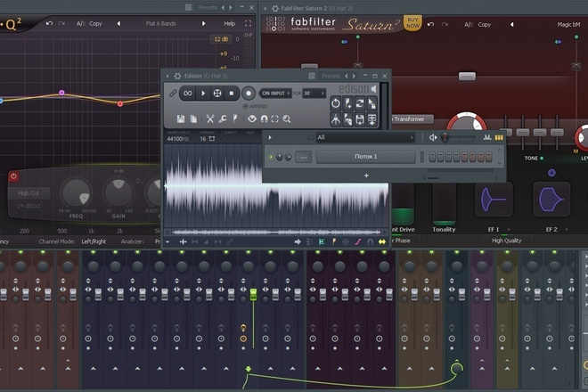Viewport: 588px width, 392px height.
Task: Click the Edison regions marker flag icon
Action: pyautogui.click(x=234, y=118)
